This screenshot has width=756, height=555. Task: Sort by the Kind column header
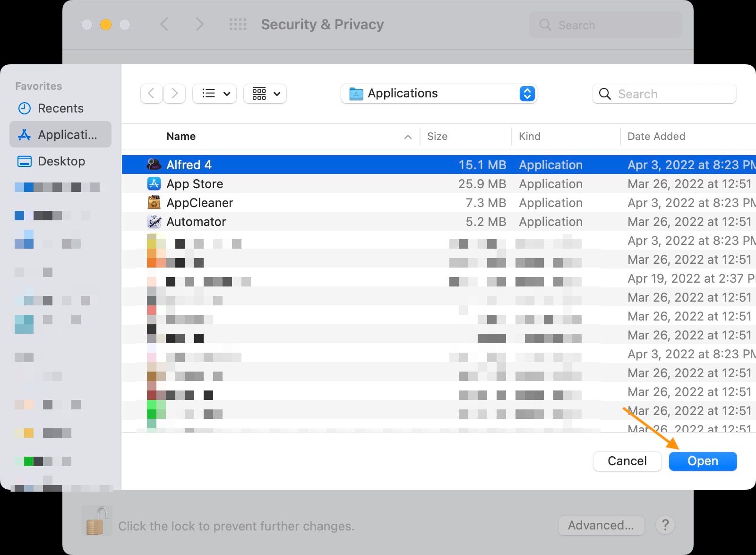tap(529, 136)
